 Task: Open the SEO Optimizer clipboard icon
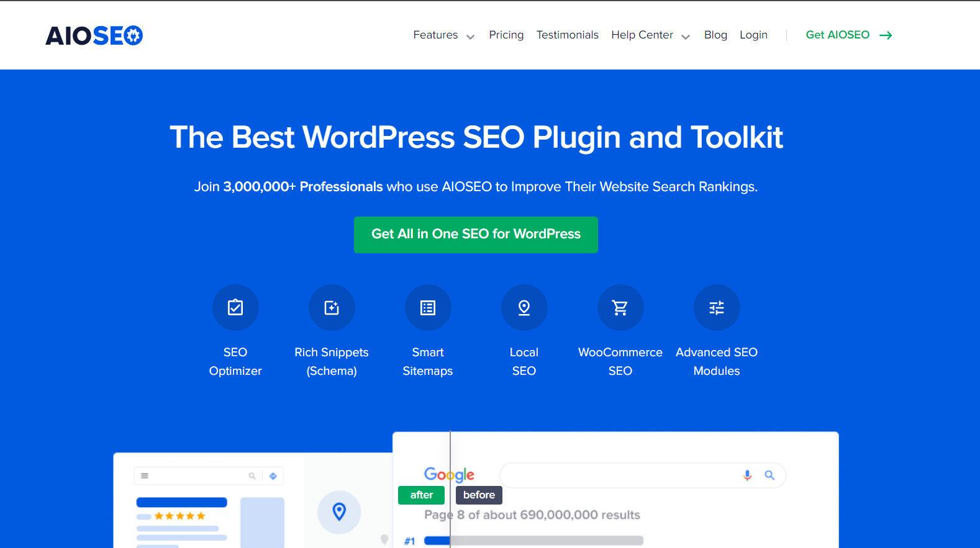click(x=235, y=308)
